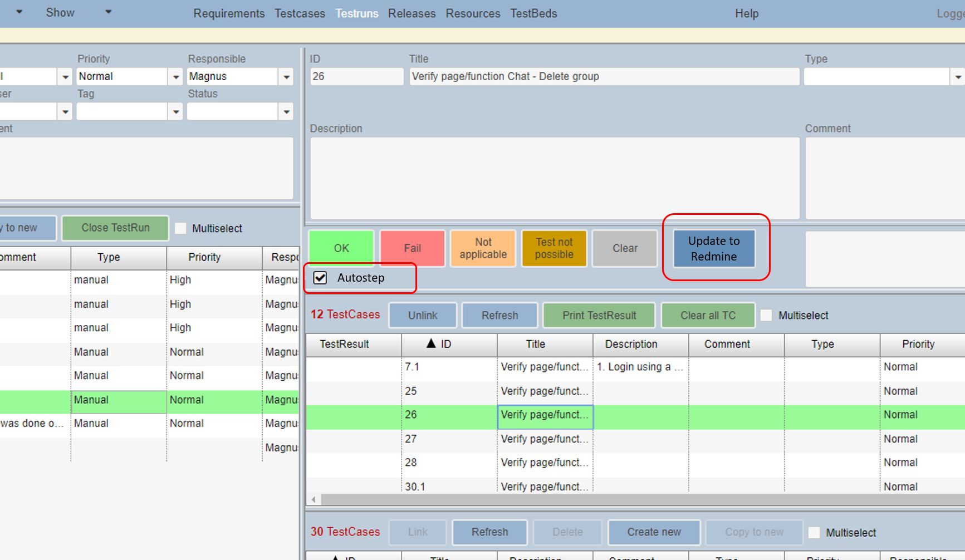This screenshot has width=965, height=560.
Task: Click the Test not possible button
Action: [553, 248]
